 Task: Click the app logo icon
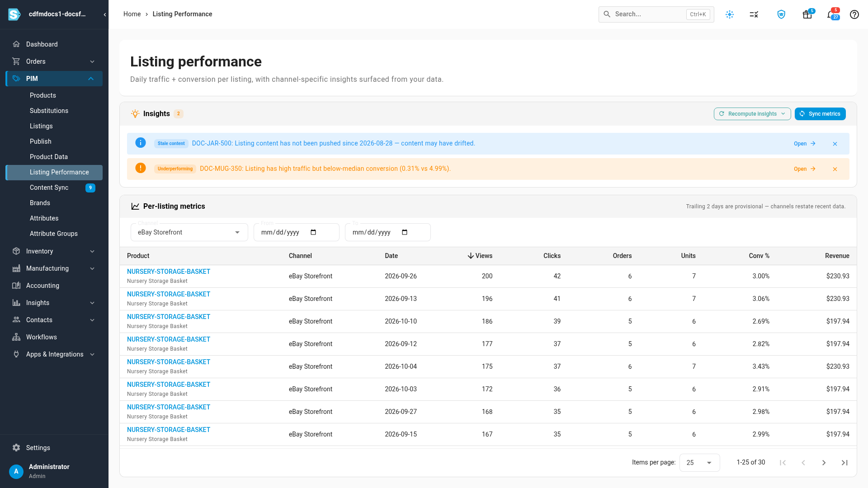(x=14, y=14)
